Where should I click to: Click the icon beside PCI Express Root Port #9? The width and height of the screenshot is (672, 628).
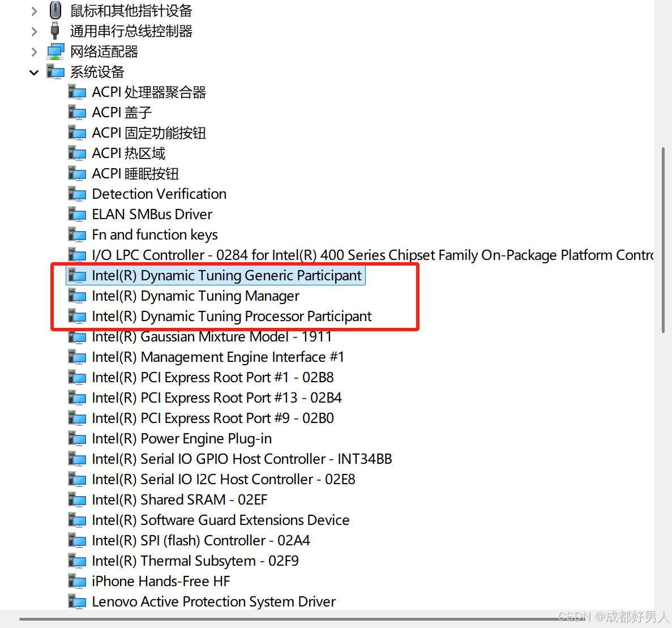pyautogui.click(x=77, y=418)
